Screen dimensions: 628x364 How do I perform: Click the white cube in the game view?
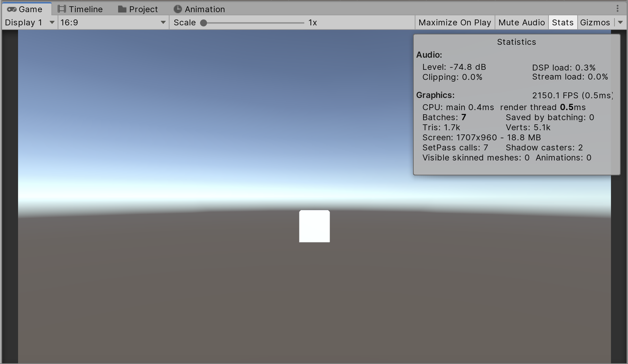tap(314, 226)
